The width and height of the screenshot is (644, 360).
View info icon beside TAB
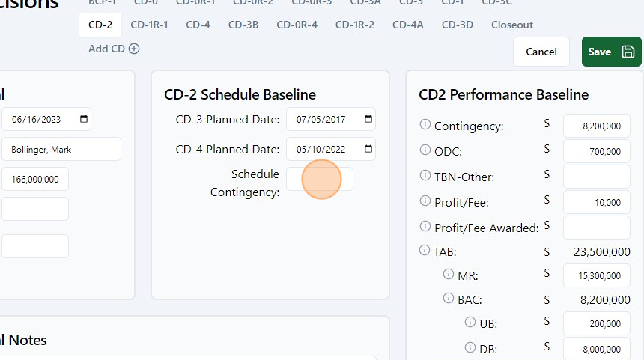pyautogui.click(x=425, y=250)
